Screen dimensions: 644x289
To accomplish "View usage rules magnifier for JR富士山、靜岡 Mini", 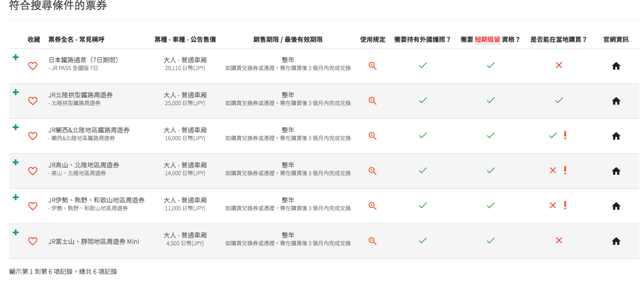I will click(x=373, y=241).
